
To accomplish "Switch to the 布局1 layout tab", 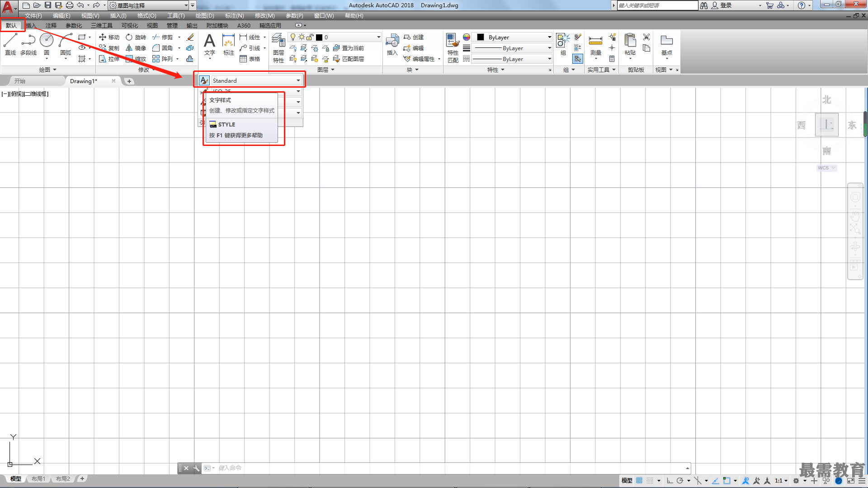I will pos(38,479).
